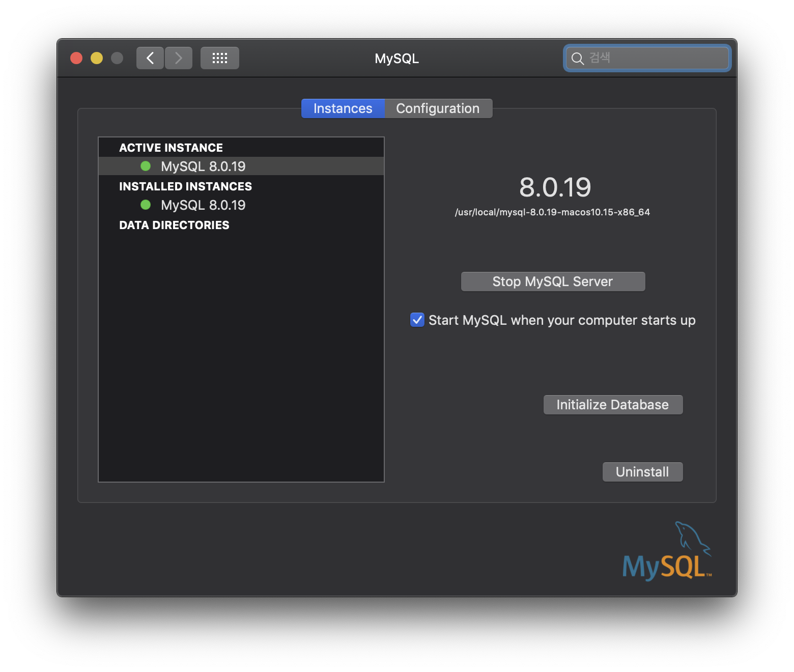Uncheck Start MySQL when your computer starts up
This screenshot has width=794, height=672.
[417, 320]
